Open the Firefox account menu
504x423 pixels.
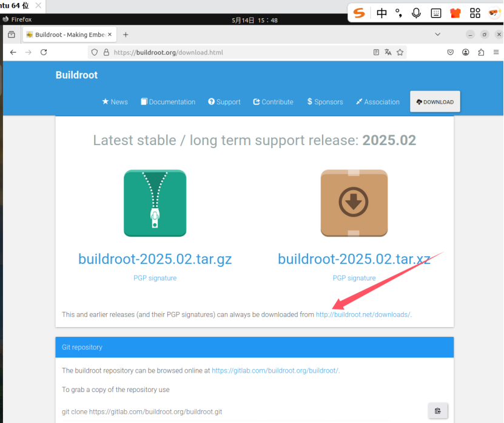pos(465,52)
